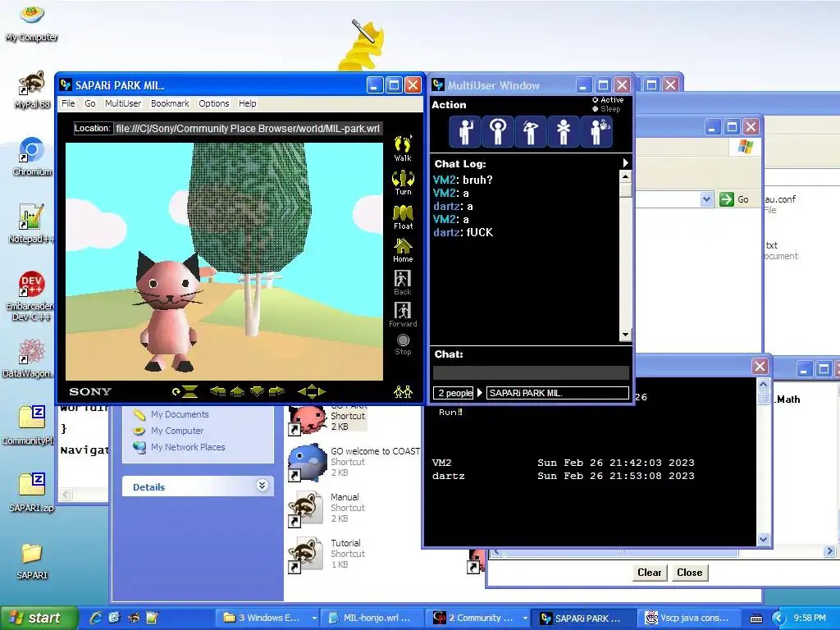Trigger the third avatar action (hand to head)
This screenshot has height=630, width=840.
[x=531, y=131]
